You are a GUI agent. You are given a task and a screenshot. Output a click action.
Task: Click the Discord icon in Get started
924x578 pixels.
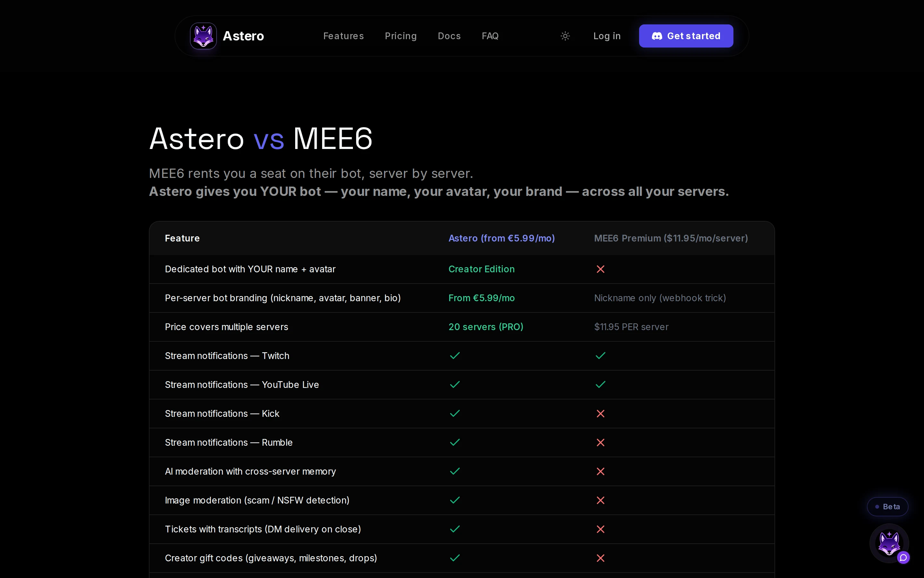coord(657,36)
